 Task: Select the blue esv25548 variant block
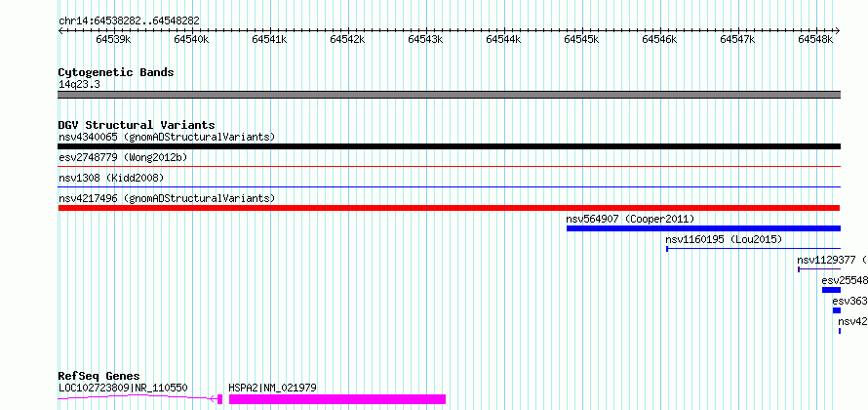(x=832, y=290)
